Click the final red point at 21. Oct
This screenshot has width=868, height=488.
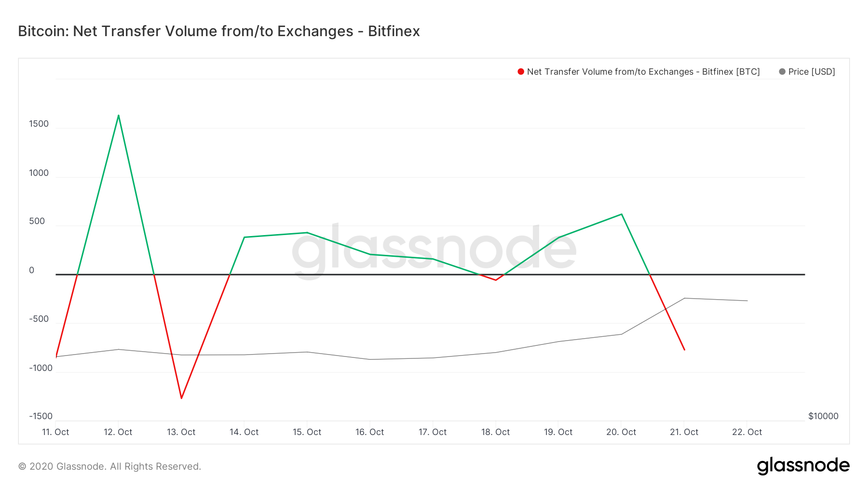(684, 350)
